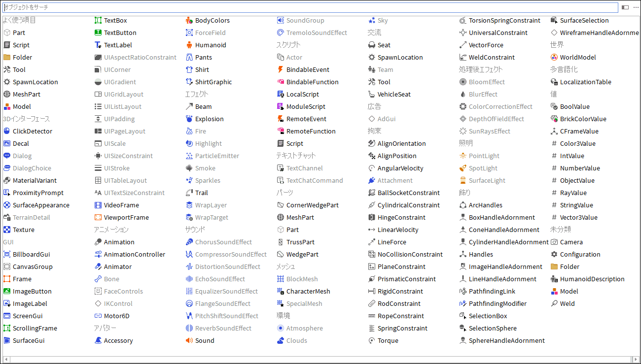Click the ScreenGui icon
Screen dimensions: 641x364
point(7,316)
